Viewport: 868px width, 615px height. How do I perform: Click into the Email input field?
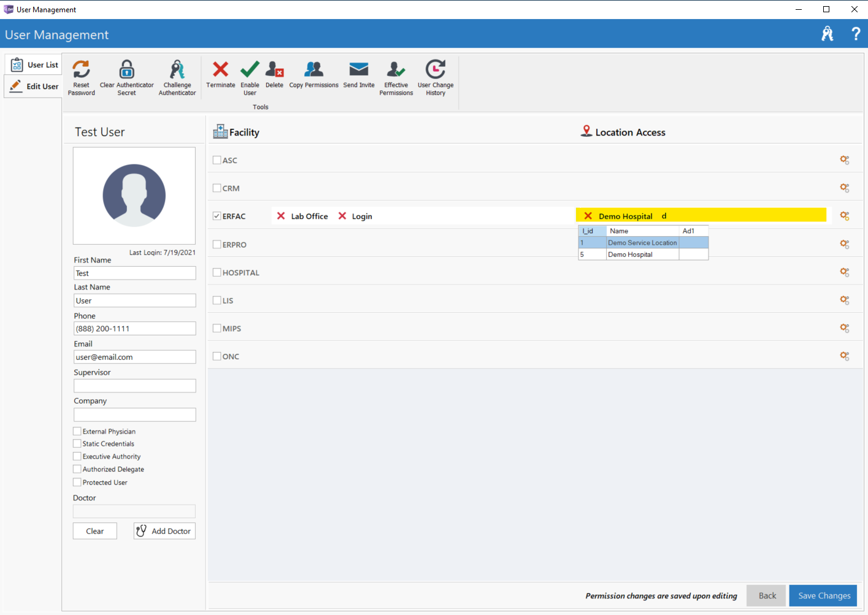click(x=134, y=357)
